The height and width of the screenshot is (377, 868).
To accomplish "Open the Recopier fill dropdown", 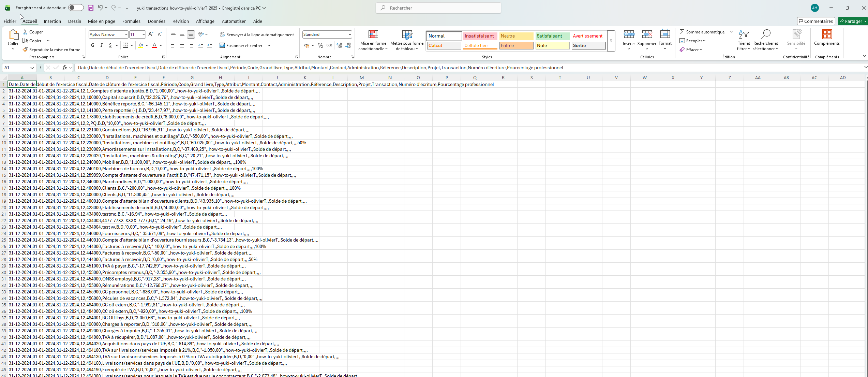I will [692, 41].
